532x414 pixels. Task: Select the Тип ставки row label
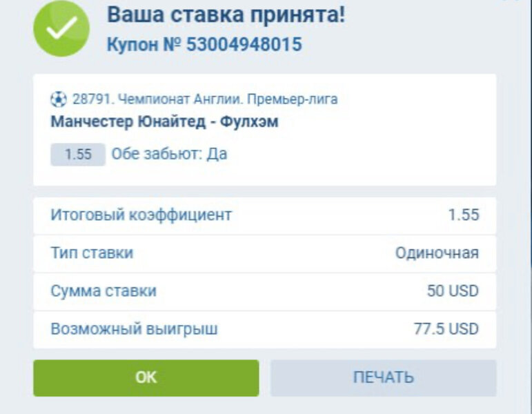coord(92,253)
